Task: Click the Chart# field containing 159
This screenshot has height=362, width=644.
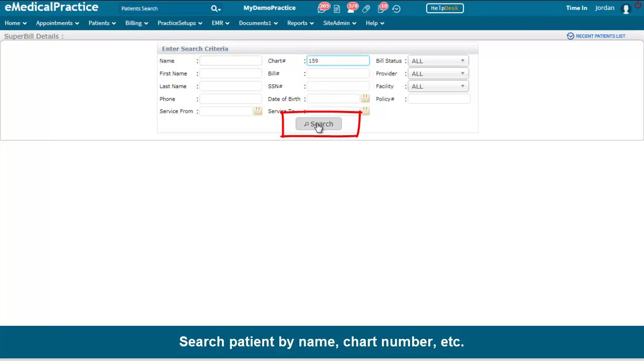Action: pyautogui.click(x=338, y=61)
